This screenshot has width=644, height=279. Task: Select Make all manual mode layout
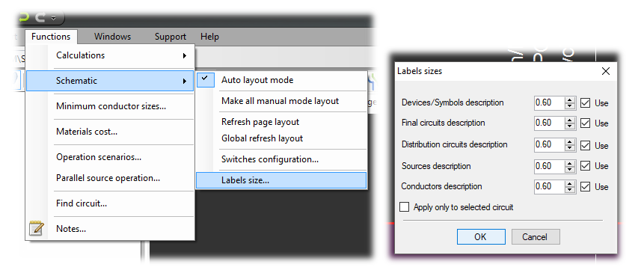tap(281, 101)
